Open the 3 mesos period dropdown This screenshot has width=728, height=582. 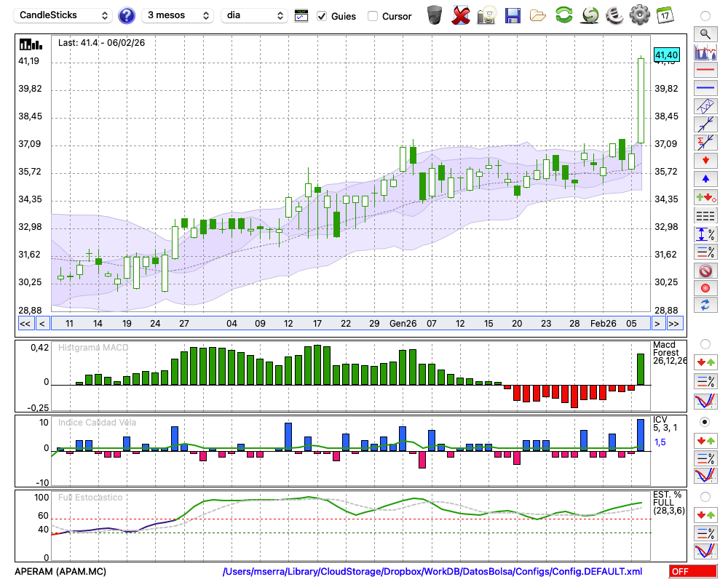pos(178,15)
